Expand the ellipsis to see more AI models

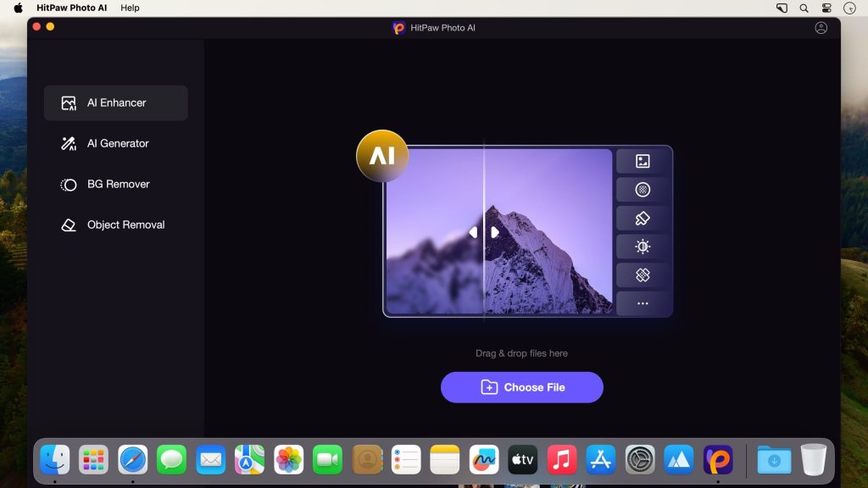pyautogui.click(x=643, y=303)
